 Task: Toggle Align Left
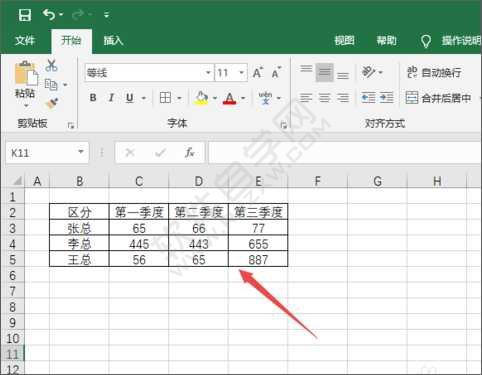[306, 98]
